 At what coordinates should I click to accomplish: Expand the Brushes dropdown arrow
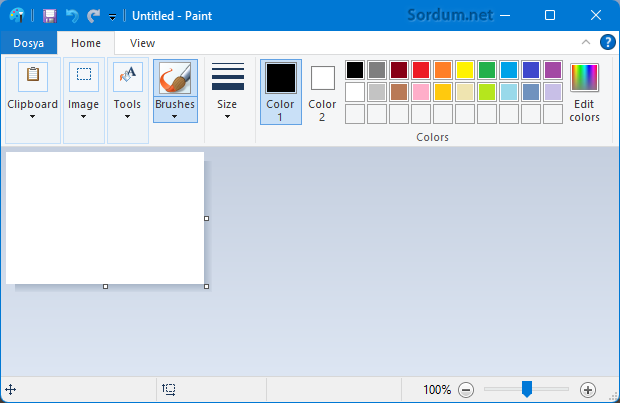pyautogui.click(x=174, y=117)
